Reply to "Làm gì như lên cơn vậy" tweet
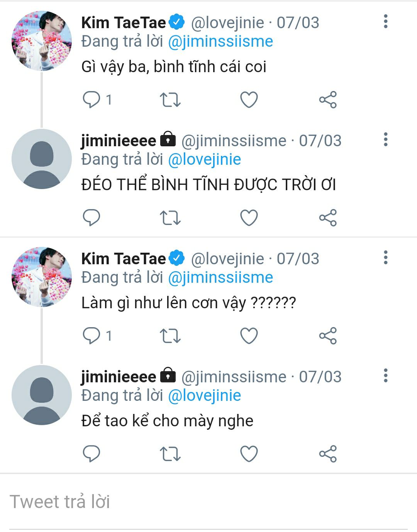 (x=92, y=336)
